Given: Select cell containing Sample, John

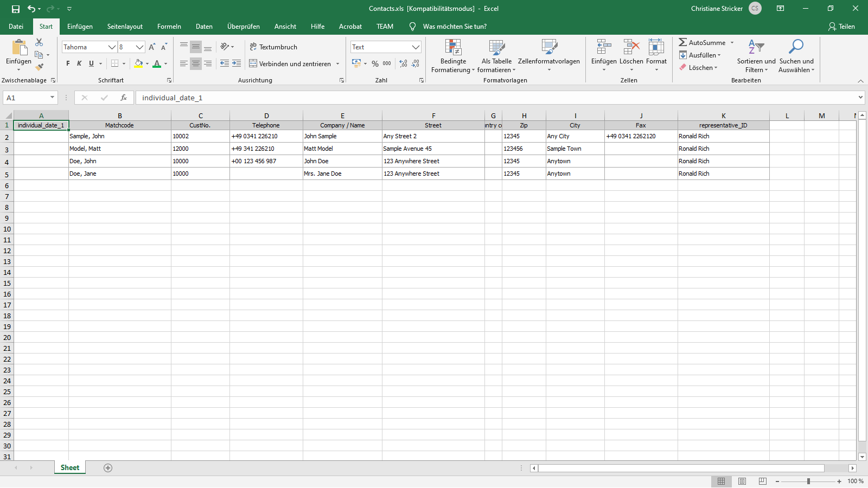Looking at the screenshot, I should pyautogui.click(x=119, y=137).
